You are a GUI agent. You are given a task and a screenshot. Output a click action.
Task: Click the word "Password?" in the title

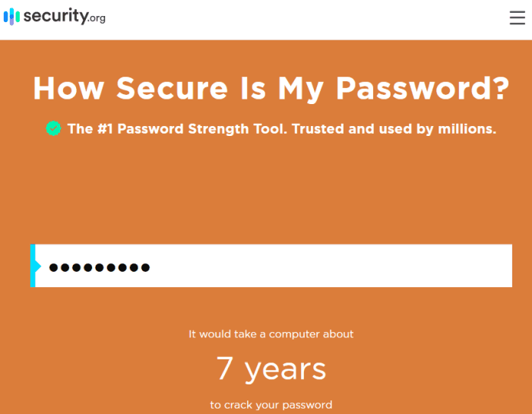[x=423, y=88]
